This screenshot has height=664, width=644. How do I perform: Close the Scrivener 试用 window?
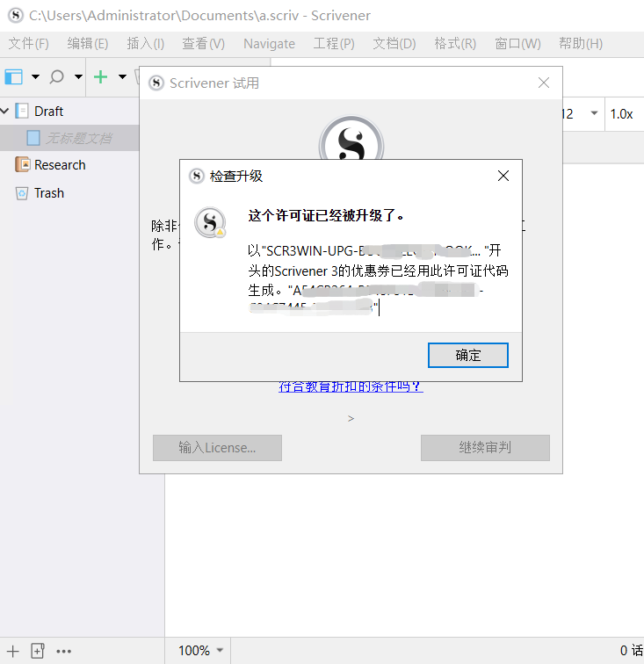544,83
